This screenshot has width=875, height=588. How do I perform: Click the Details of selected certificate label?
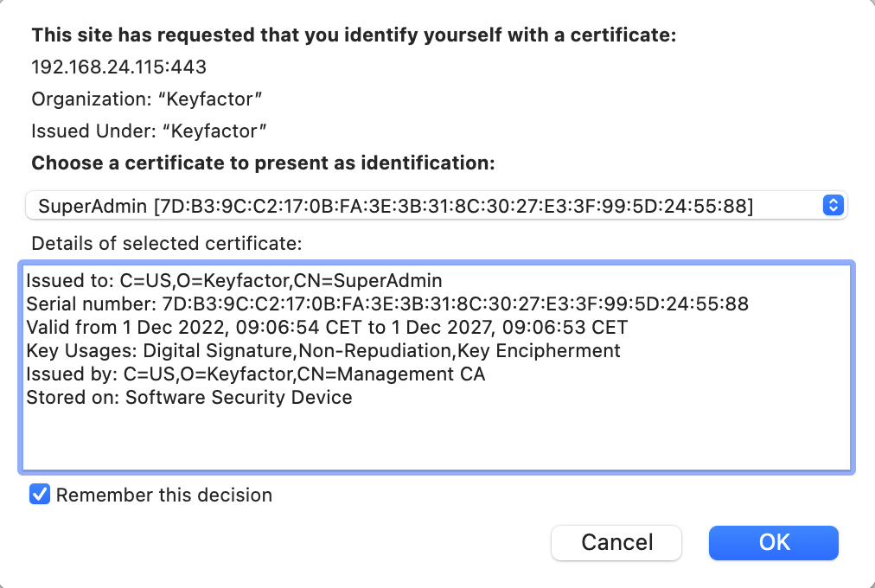[167, 244]
